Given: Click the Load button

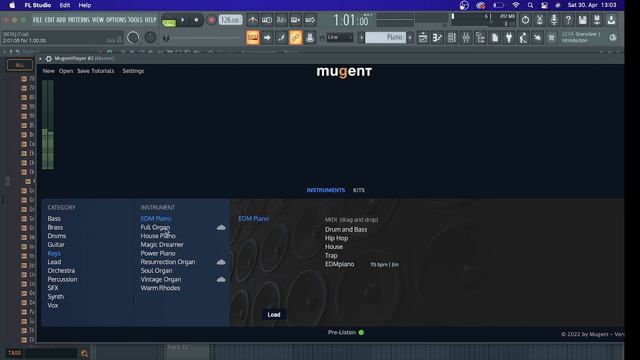Looking at the screenshot, I should click(274, 315).
